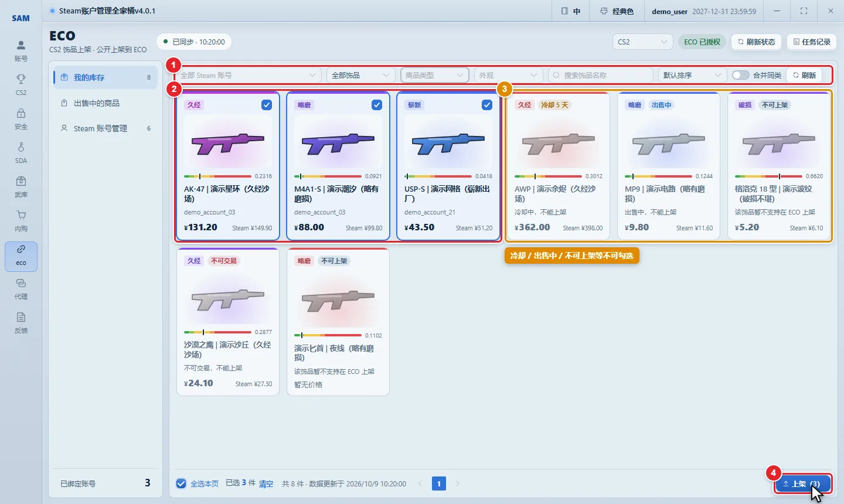Change theme via 经典色 button
844x504 pixels.
pyautogui.click(x=617, y=11)
